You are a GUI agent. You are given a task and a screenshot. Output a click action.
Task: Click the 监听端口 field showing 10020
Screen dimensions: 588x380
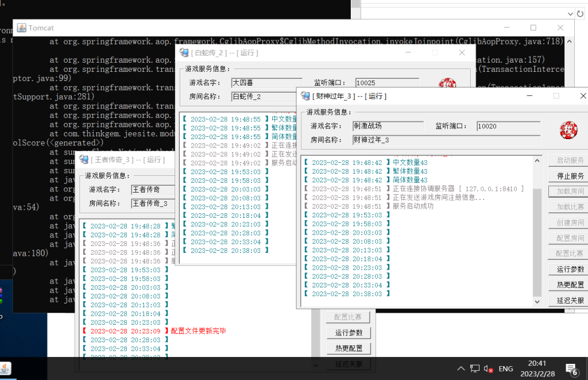tap(508, 126)
